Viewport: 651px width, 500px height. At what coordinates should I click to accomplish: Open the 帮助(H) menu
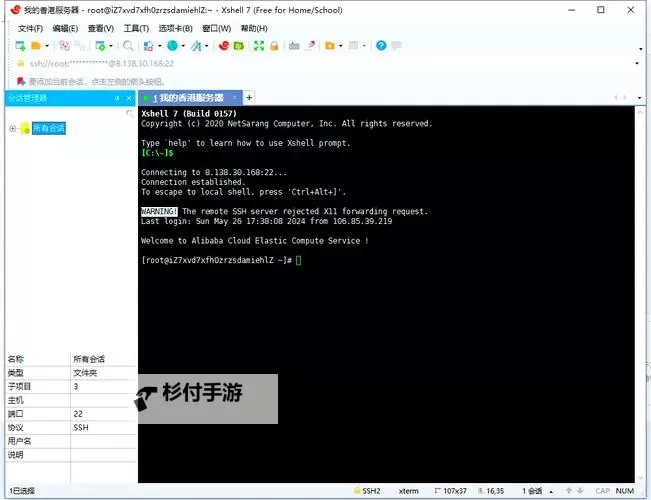254,29
